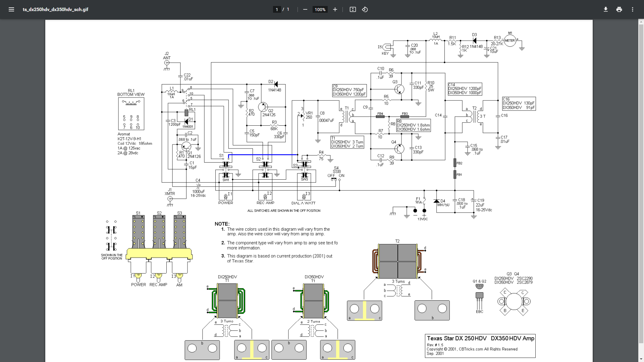Download the schematic file
Image resolution: width=644 pixels, height=362 pixels.
(605, 9)
